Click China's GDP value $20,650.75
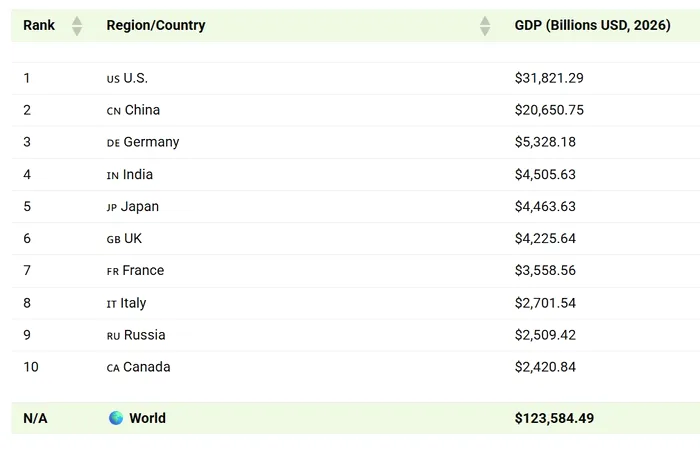Screen dimensions: 700x450 (549, 110)
